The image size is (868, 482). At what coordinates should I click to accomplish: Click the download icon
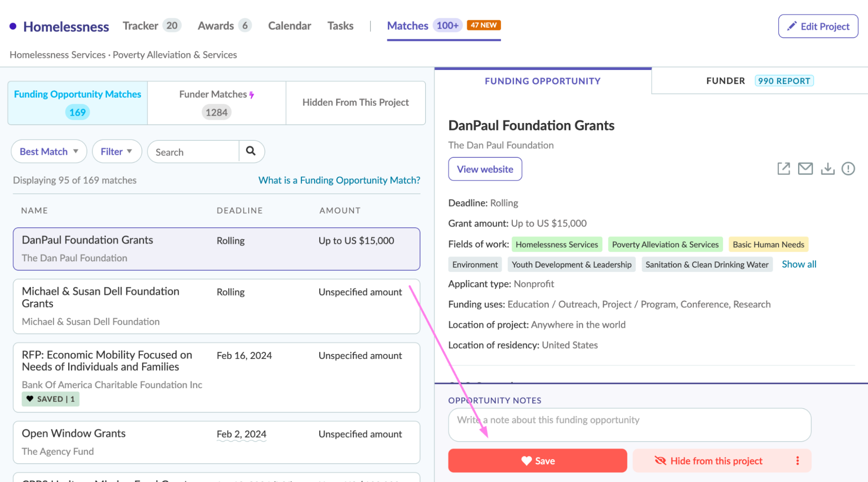[x=827, y=169]
